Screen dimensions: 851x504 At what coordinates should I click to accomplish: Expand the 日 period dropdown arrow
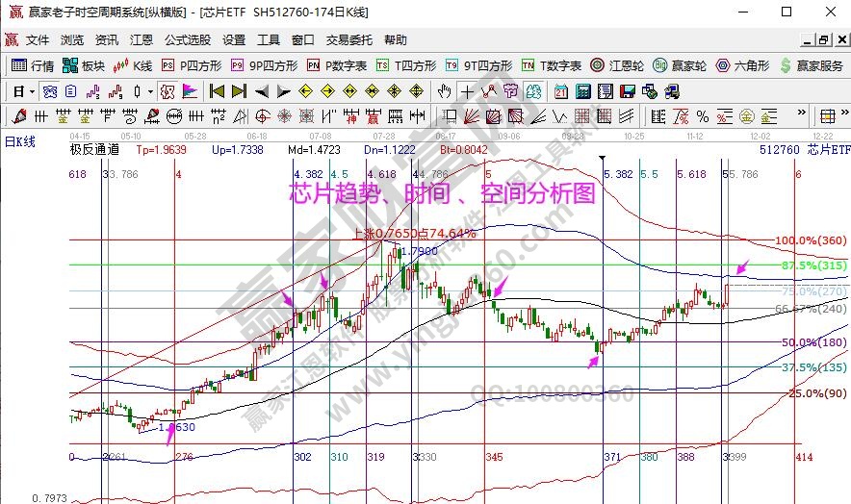[x=32, y=91]
